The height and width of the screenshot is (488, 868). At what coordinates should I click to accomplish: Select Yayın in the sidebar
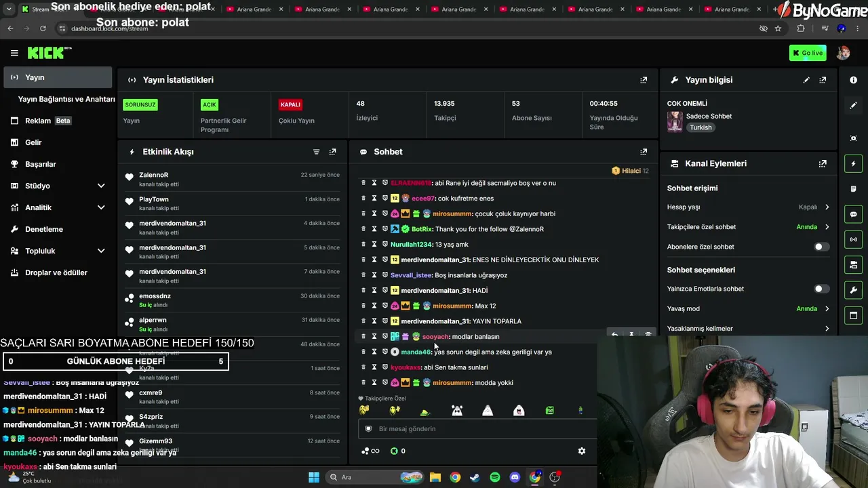(x=58, y=77)
